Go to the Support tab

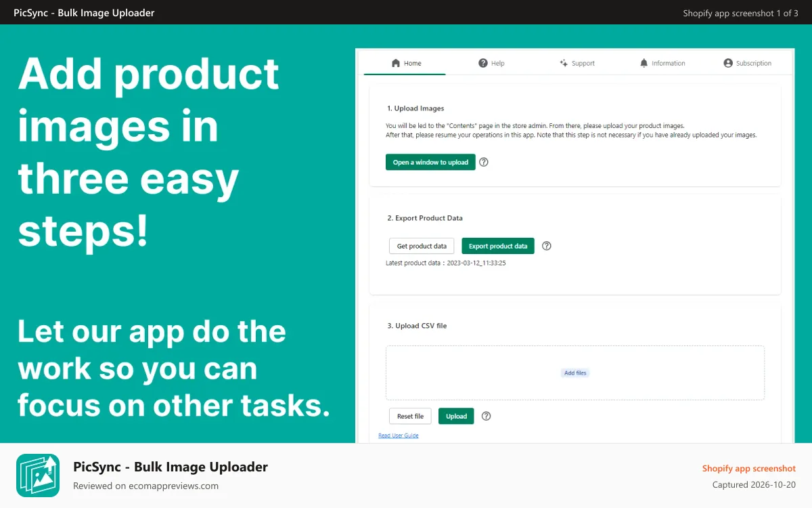577,63
